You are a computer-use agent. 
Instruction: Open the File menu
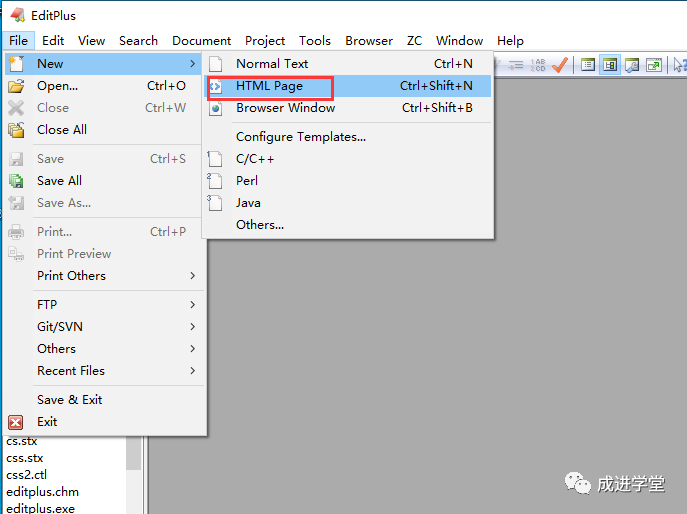pyautogui.click(x=18, y=41)
